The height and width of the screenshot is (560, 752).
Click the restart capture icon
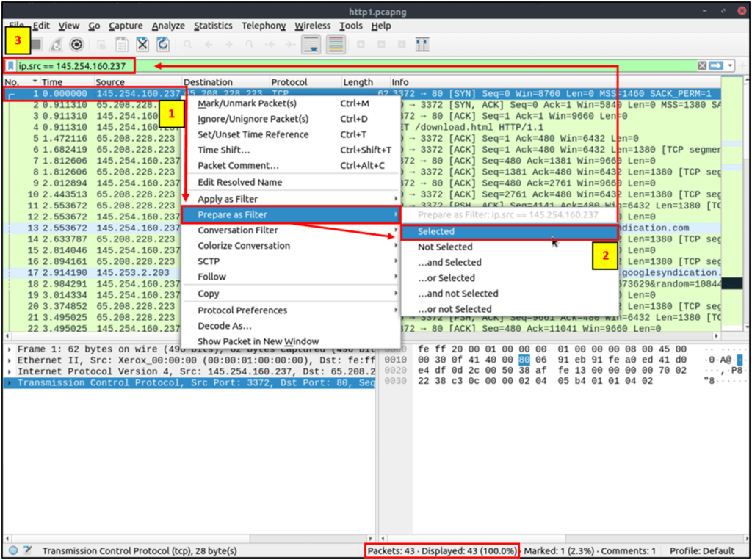(x=57, y=45)
